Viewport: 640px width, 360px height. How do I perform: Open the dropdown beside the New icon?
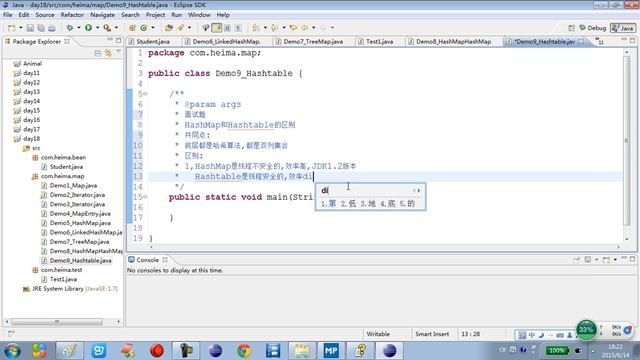click(20, 28)
